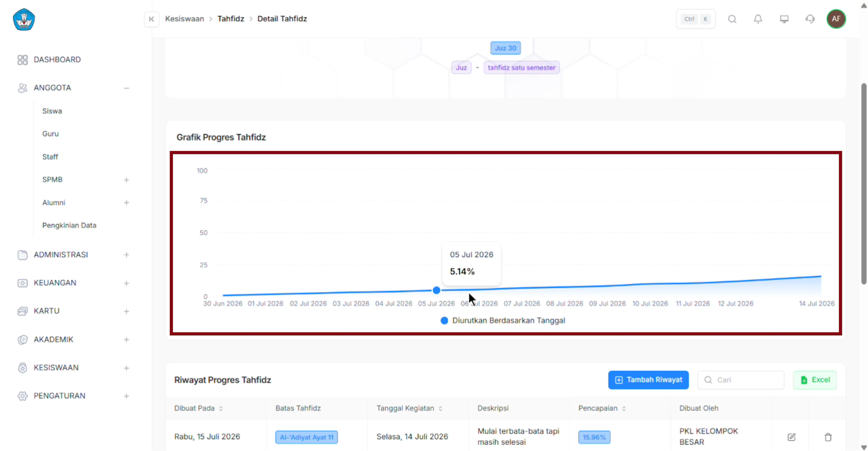
Task: Click the Ctrl K shortcut button
Action: [696, 19]
